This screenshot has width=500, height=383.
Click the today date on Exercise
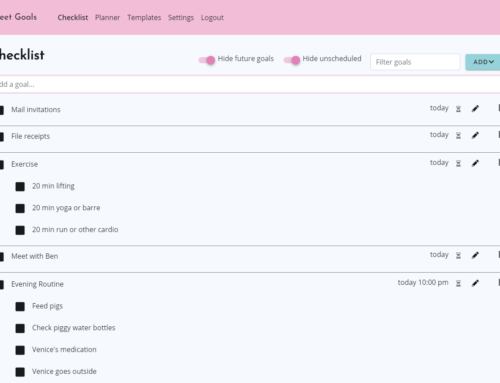439,163
